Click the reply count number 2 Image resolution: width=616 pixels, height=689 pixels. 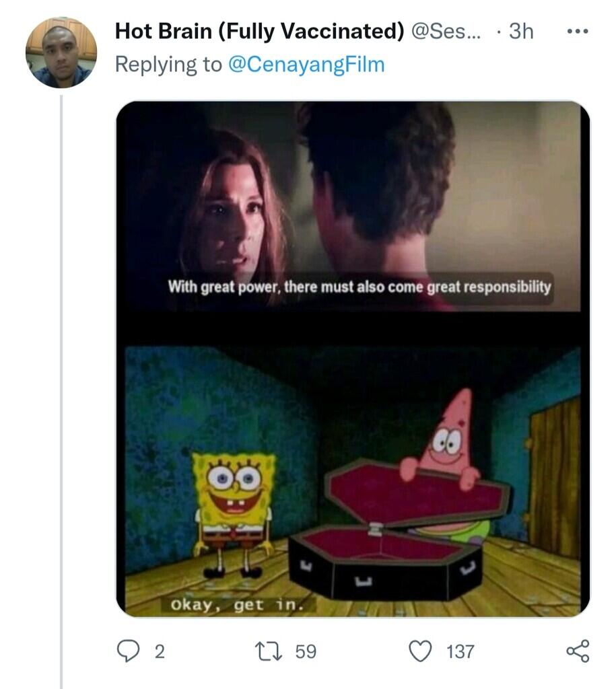coord(160,651)
